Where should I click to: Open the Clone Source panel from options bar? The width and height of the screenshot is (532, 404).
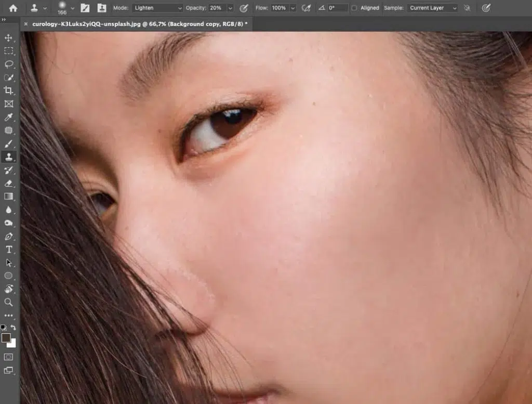click(102, 8)
